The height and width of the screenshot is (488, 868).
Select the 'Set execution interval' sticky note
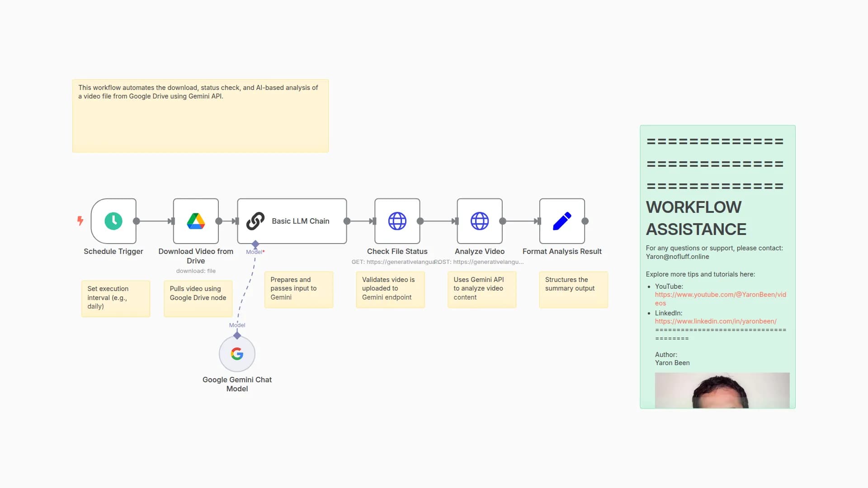coord(116,299)
